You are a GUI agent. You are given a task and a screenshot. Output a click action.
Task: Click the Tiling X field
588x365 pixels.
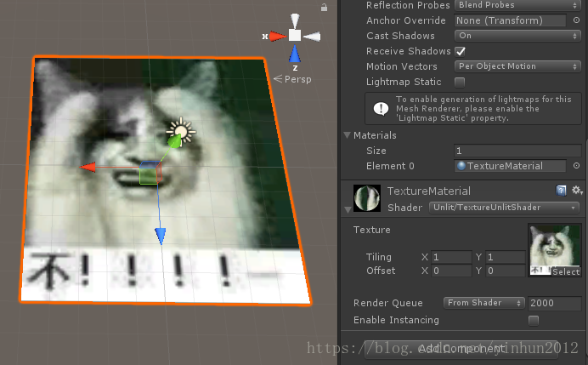tap(451, 257)
